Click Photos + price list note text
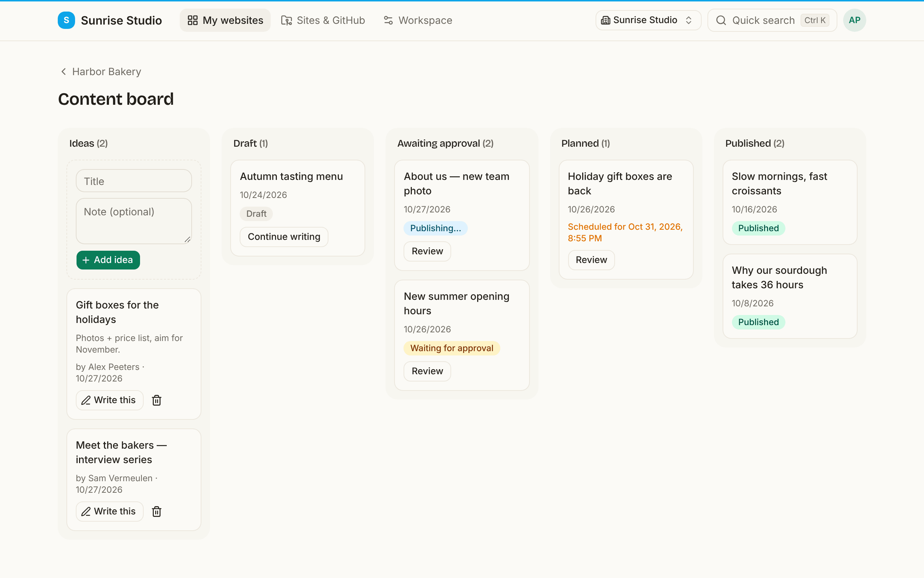Image resolution: width=924 pixels, height=578 pixels. [129, 344]
